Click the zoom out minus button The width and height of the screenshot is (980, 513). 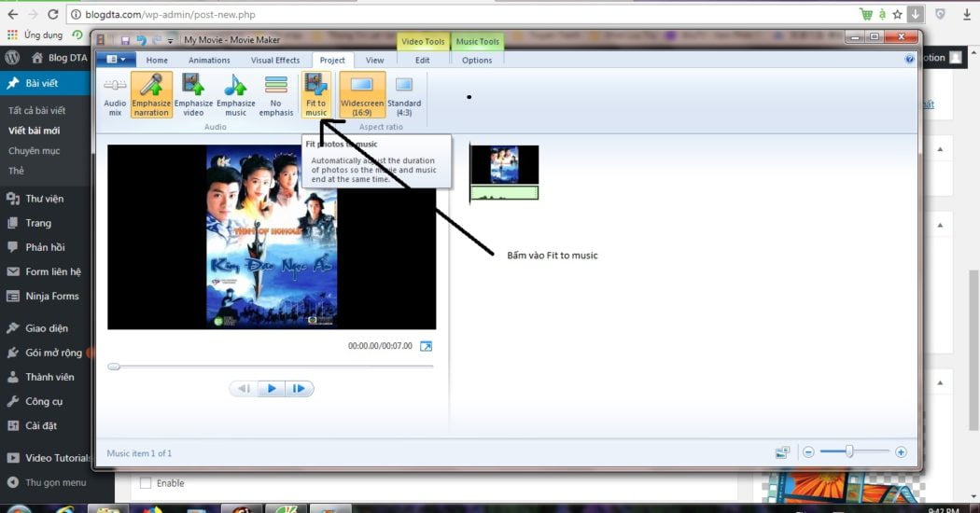pos(808,451)
